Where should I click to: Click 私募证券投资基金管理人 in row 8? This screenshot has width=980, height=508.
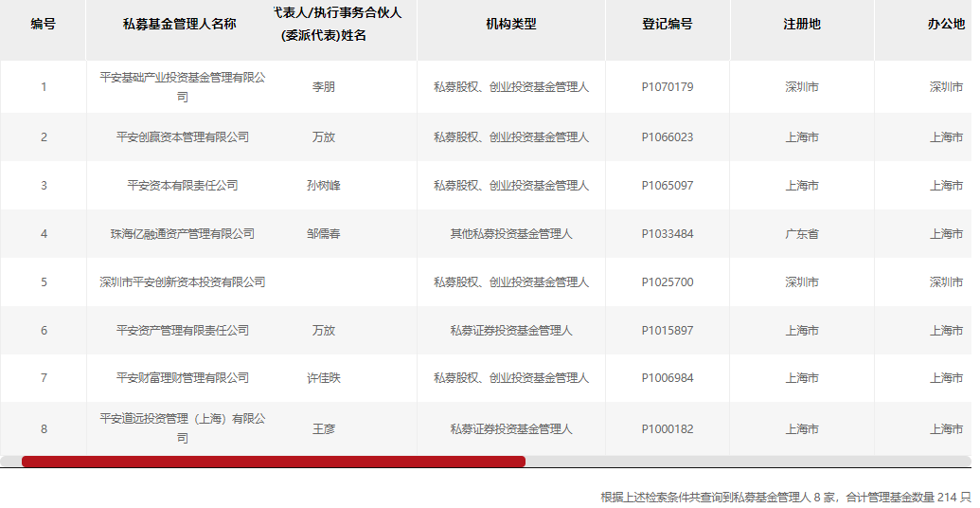[x=511, y=428]
